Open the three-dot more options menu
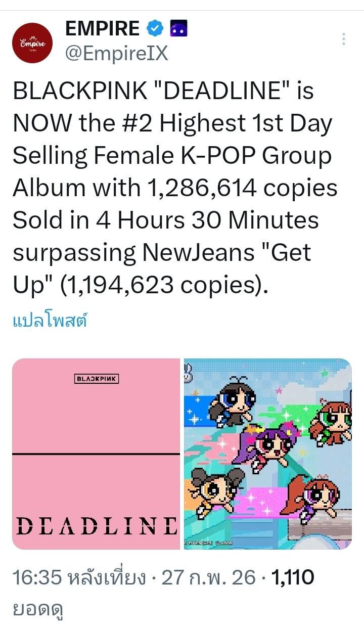The image size is (364, 630). tap(344, 39)
